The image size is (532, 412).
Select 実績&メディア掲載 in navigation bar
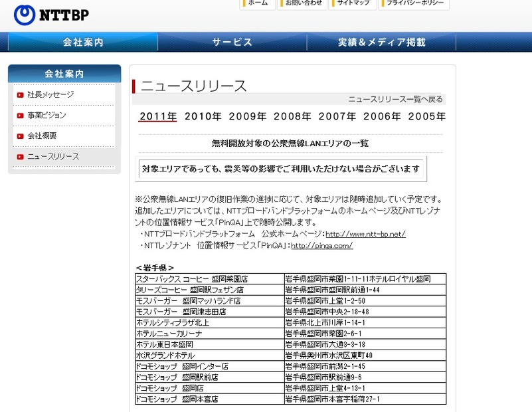pos(381,42)
